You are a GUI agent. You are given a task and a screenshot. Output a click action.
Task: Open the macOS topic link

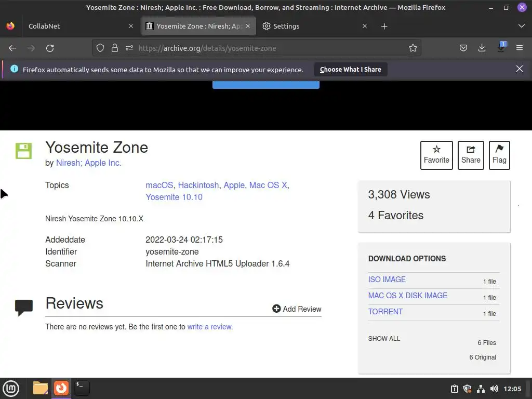[x=159, y=185]
